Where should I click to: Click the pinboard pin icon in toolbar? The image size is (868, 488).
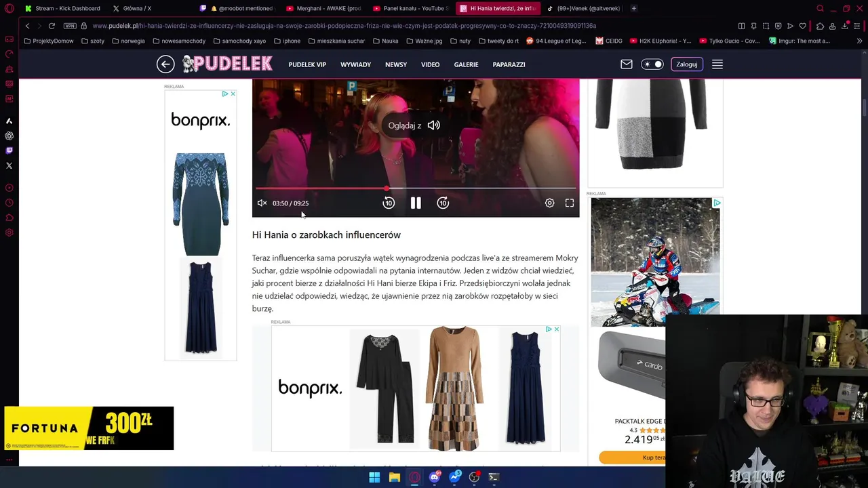pos(753,26)
